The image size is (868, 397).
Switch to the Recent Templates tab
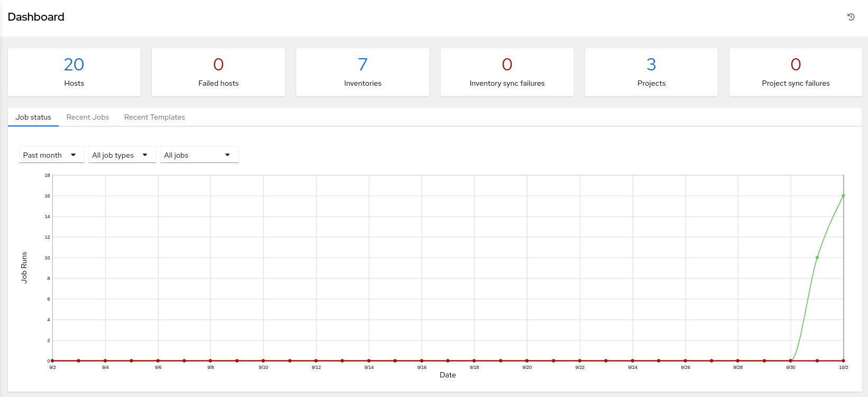click(x=154, y=117)
